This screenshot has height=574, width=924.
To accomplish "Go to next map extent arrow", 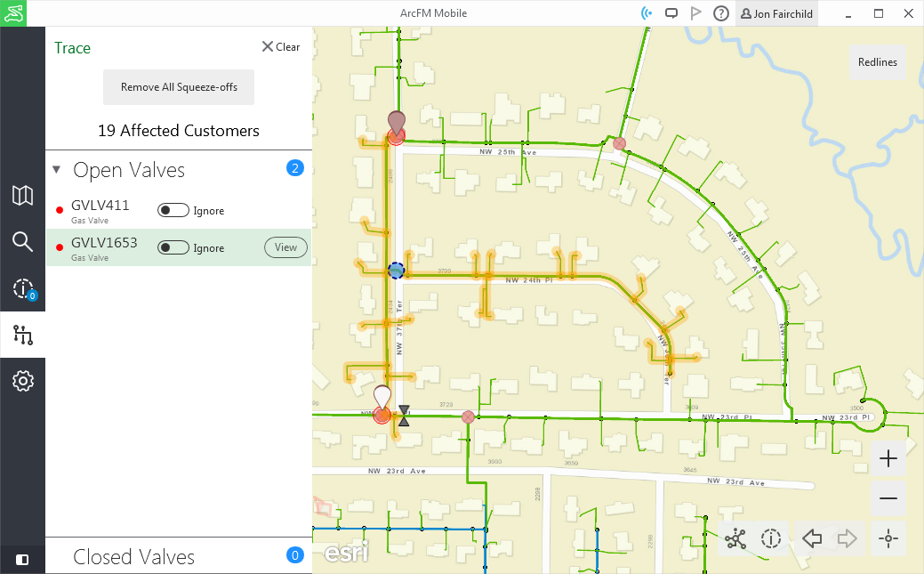I will 847,538.
